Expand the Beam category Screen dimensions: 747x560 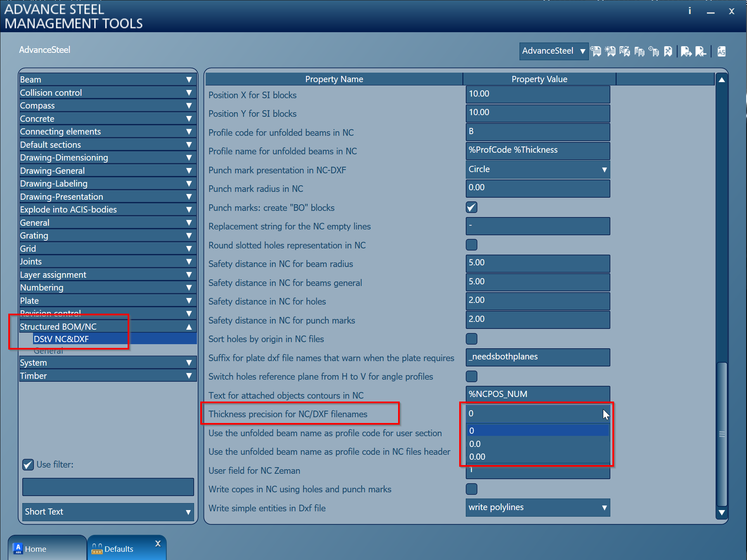click(107, 79)
